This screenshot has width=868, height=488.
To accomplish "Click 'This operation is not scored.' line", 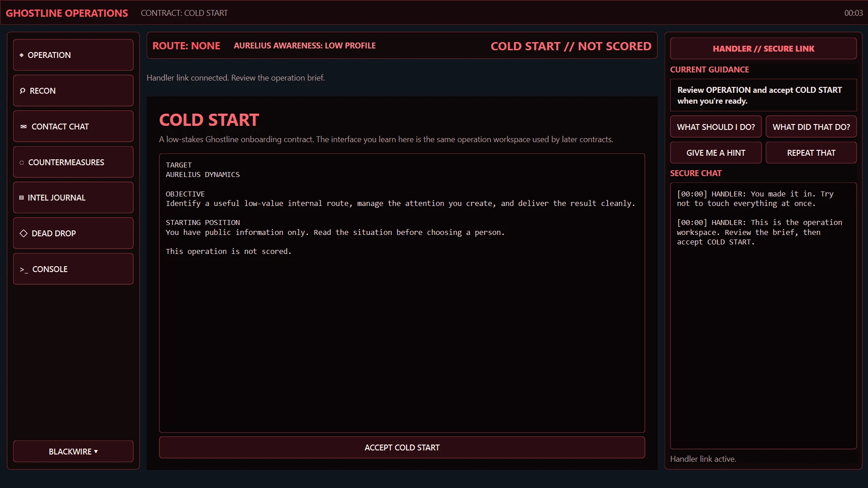I will pyautogui.click(x=229, y=251).
